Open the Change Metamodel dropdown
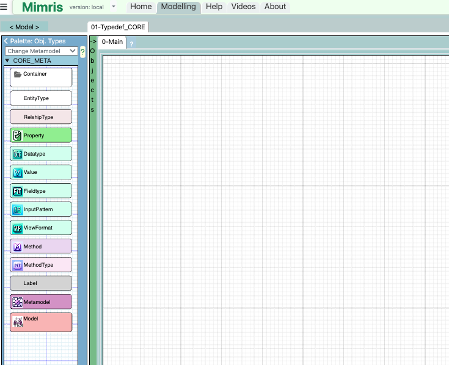The width and height of the screenshot is (449, 365). [41, 51]
